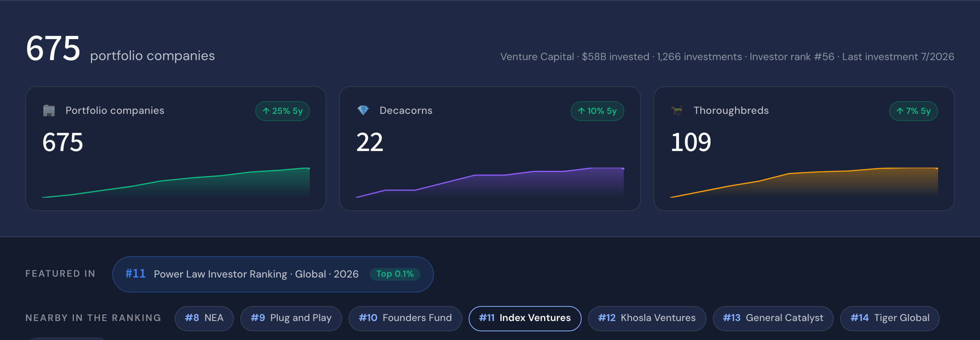Click the horse icon next to Thoroughbreds
This screenshot has width=980, height=340.
(677, 111)
